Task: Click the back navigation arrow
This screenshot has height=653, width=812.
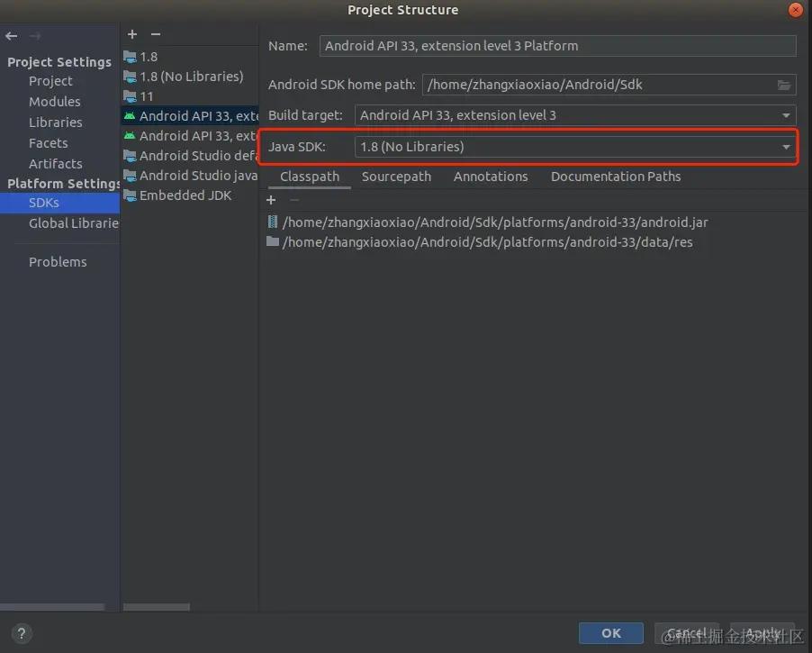Action: pos(12,36)
